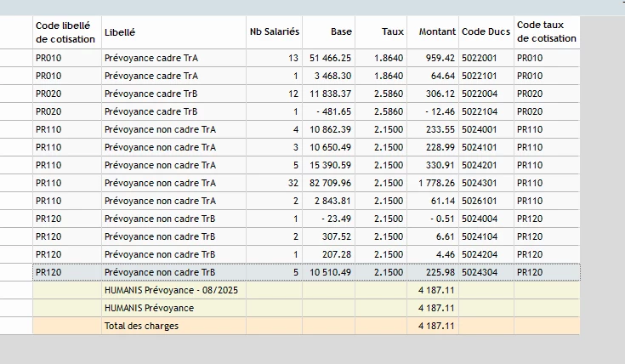The image size is (625, 364).
Task: Select amount 4.46
Action: pos(446,255)
